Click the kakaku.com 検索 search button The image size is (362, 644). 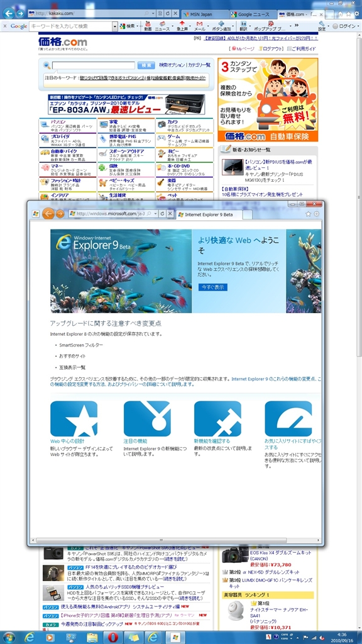[x=146, y=65]
